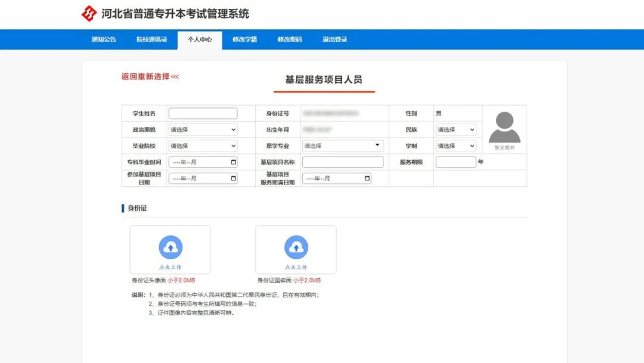The height and width of the screenshot is (363, 644).
Task: Click the placeholder photo showing 暂无照片
Action: [x=504, y=127]
